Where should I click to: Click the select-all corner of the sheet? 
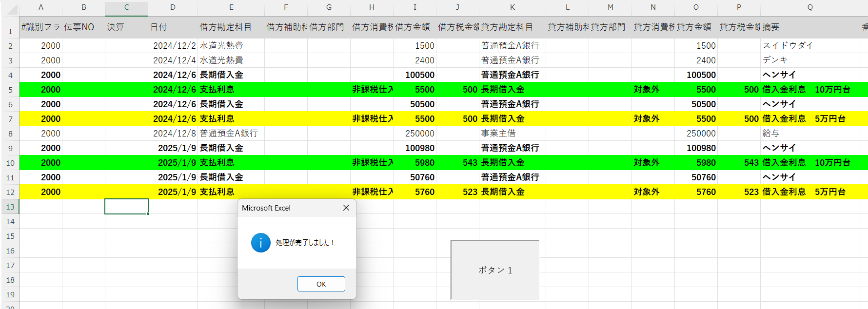(10, 8)
